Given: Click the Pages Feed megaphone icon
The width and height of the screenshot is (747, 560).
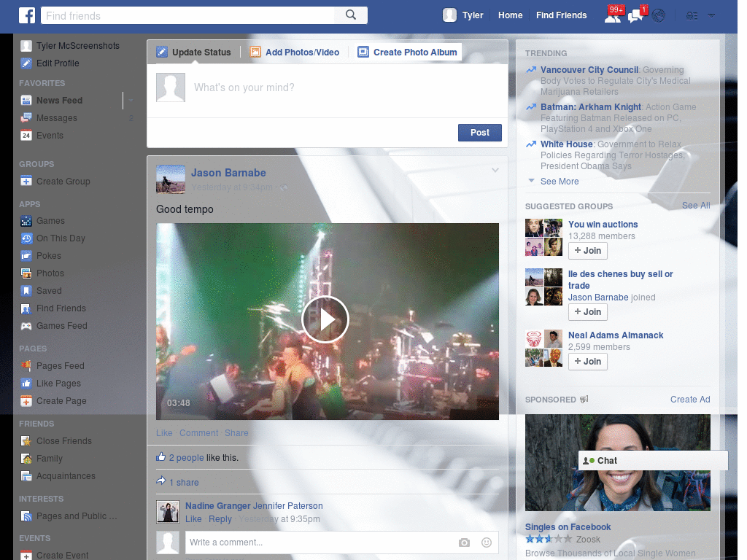Looking at the screenshot, I should coord(26,366).
